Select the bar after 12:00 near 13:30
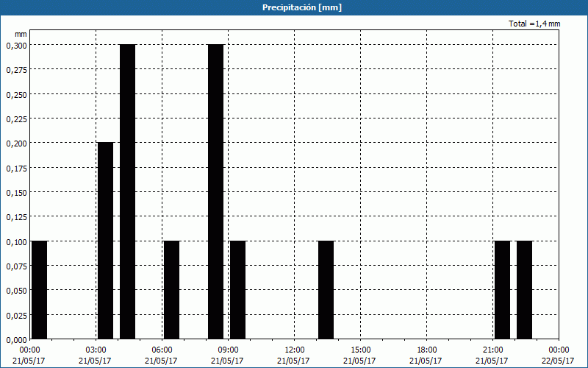This screenshot has width=588, height=368. tap(326, 290)
